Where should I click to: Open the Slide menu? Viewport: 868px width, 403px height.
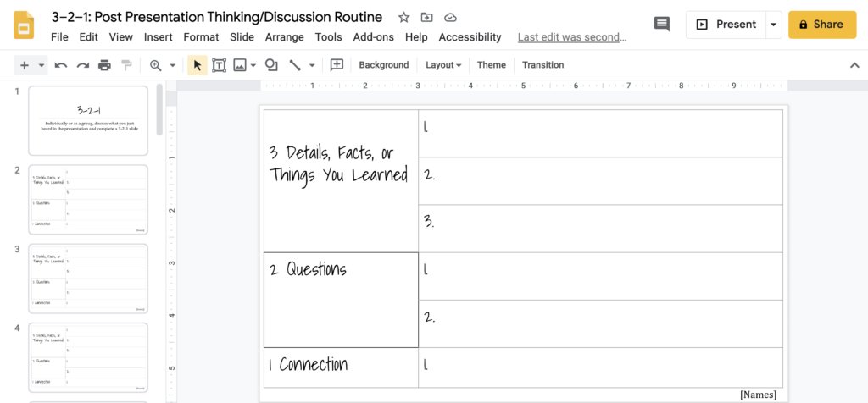[x=242, y=37]
